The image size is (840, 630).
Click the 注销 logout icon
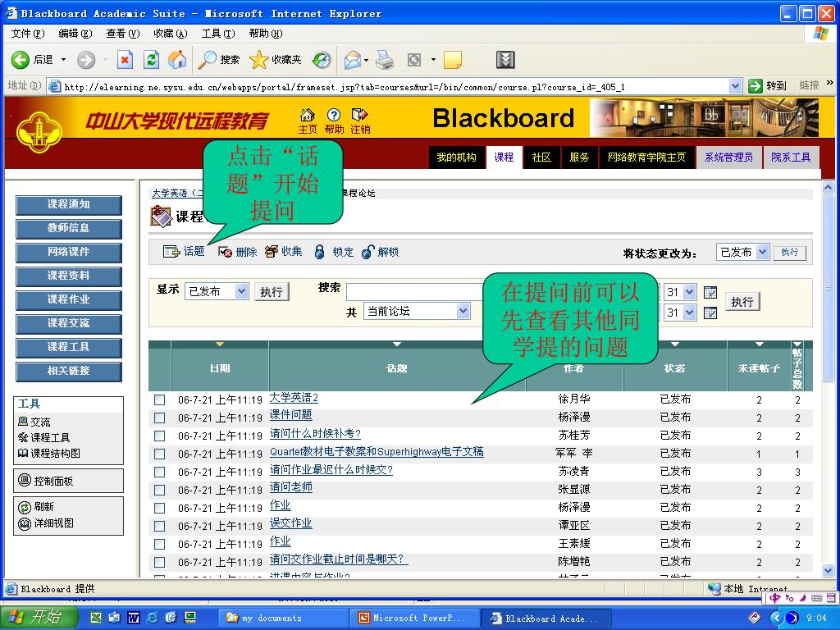tap(359, 115)
